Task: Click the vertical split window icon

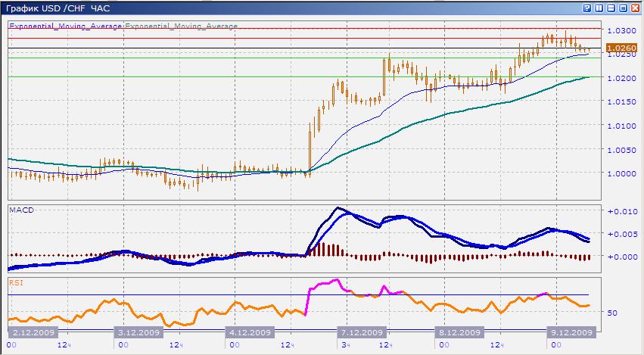Action: point(599,8)
